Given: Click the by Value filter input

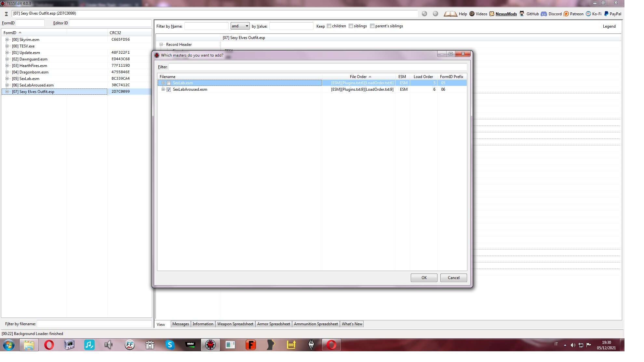Looking at the screenshot, I should 291,26.
